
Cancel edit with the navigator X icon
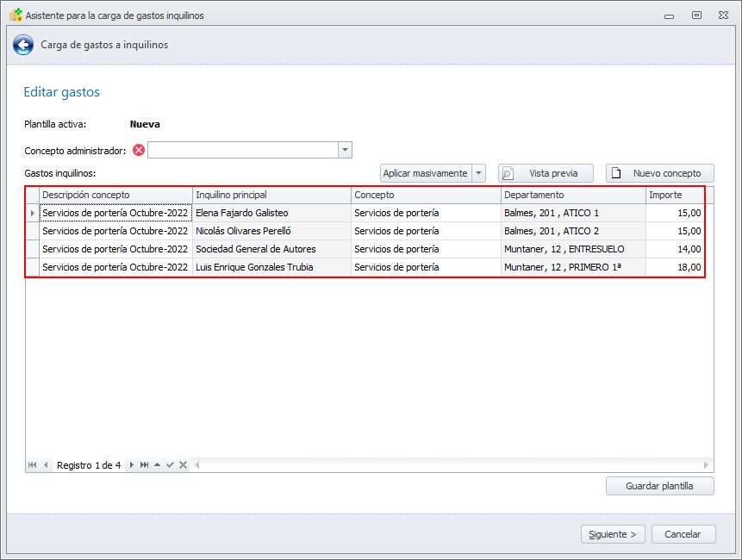pos(184,465)
